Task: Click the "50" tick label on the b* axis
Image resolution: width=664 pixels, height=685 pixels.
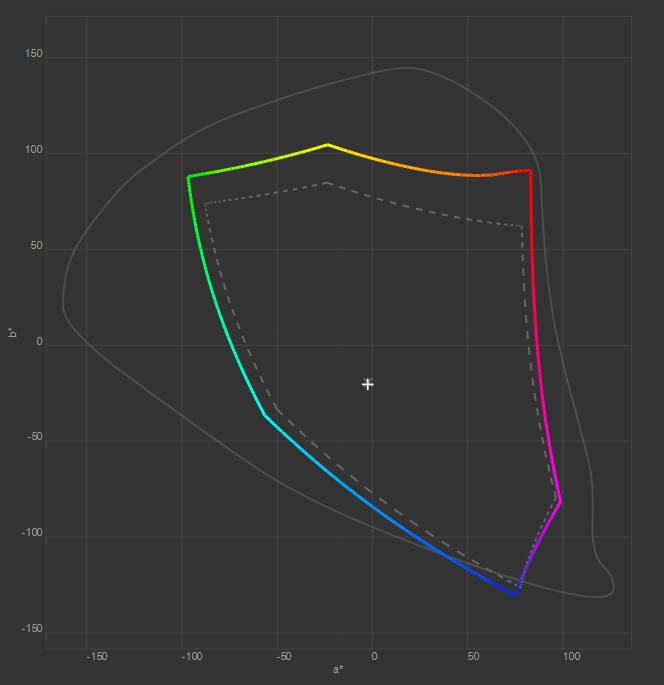Action: click(37, 246)
